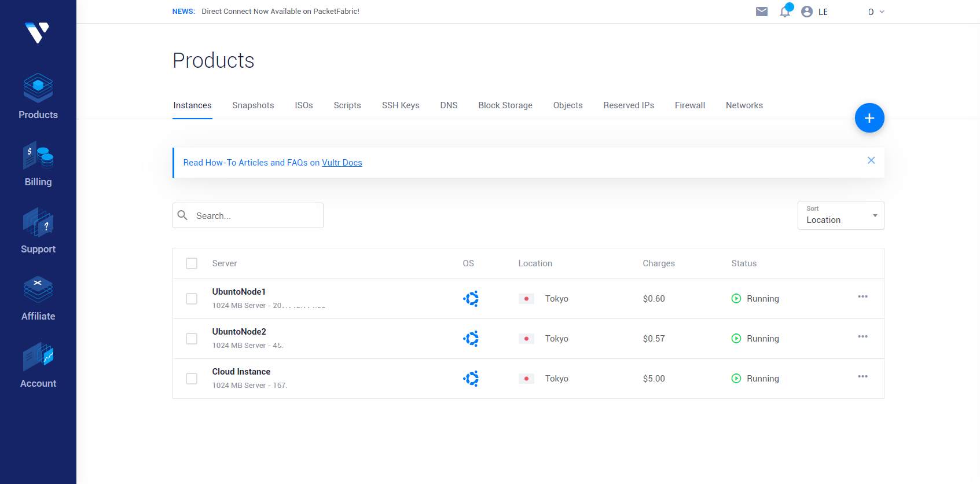This screenshot has width=980, height=484.
Task: Open the three-dot menu for UbuntoNode1
Action: tap(862, 296)
